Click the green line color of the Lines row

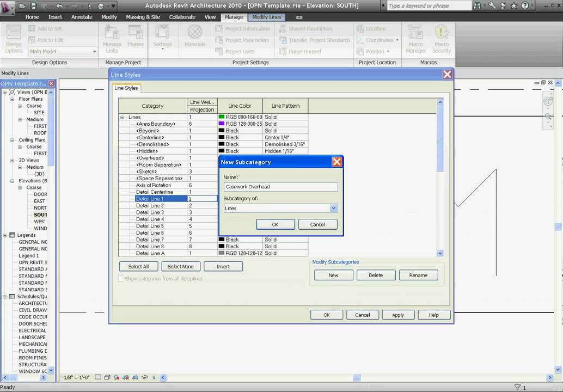240,117
